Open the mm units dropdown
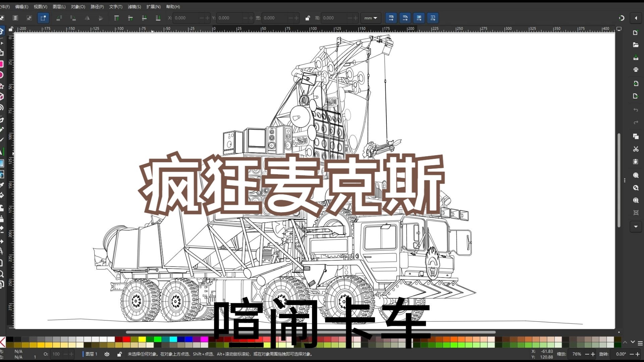 [x=371, y=18]
